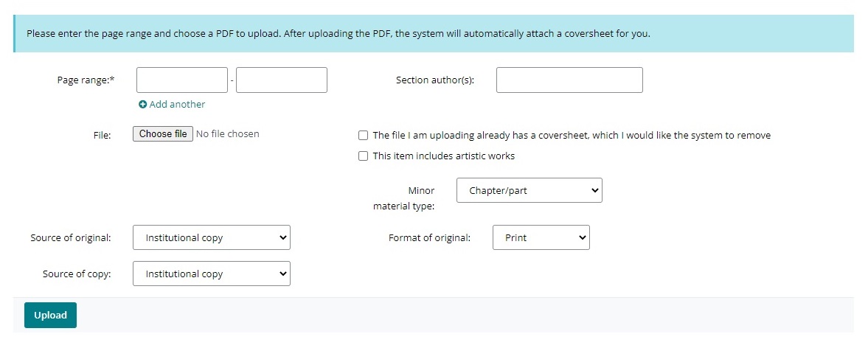Click the File label

coord(102,135)
